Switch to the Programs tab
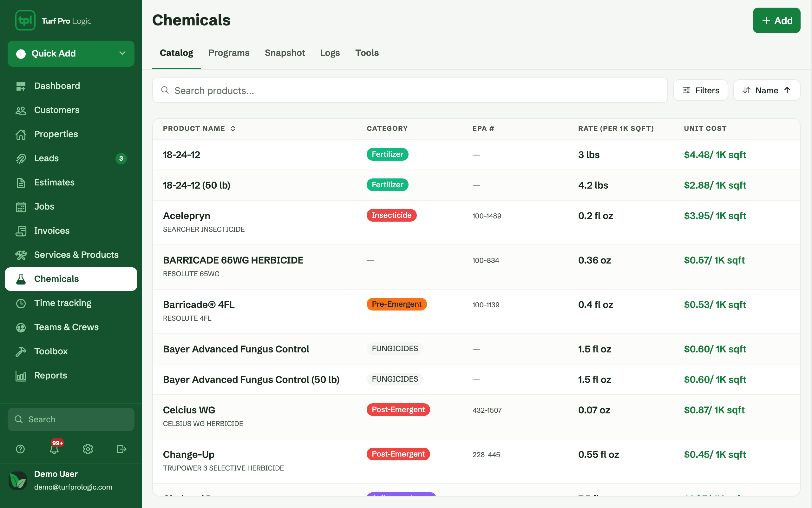 (229, 53)
